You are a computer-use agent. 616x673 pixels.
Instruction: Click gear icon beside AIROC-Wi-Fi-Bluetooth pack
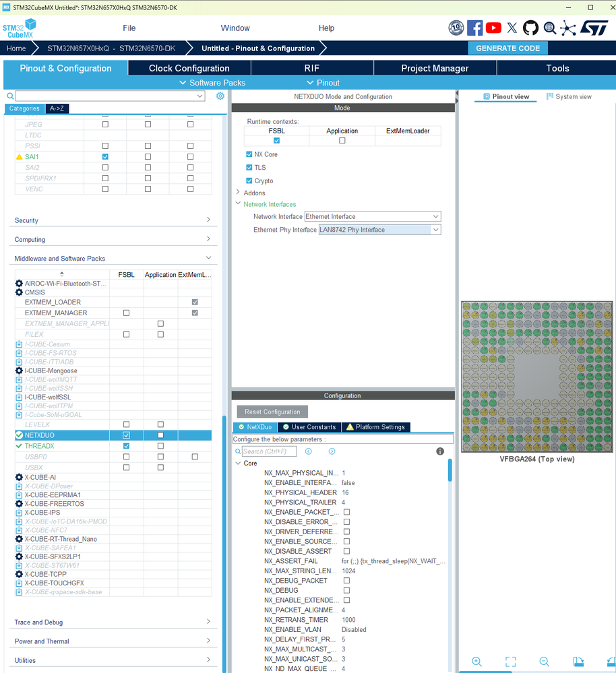(x=19, y=283)
